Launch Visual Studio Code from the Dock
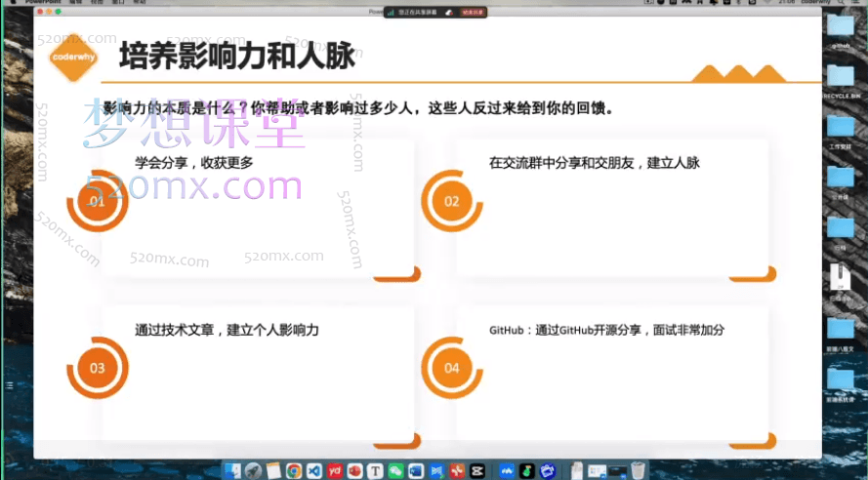This screenshot has width=868, height=480. click(314, 470)
